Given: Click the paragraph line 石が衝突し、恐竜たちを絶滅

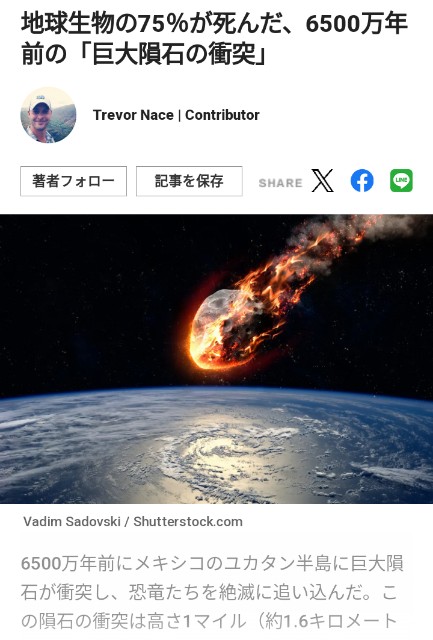Looking at the screenshot, I should click(209, 592).
